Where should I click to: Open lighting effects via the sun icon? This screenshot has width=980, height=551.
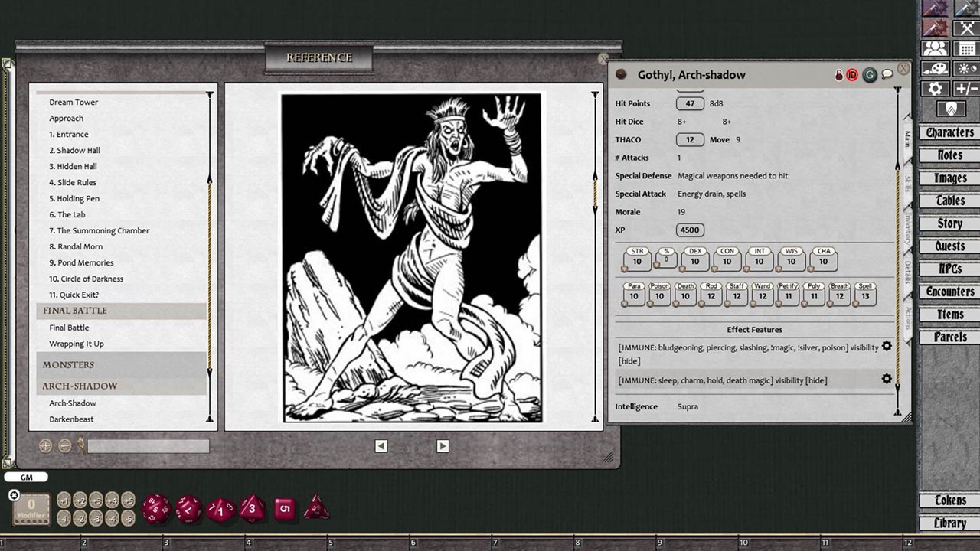coord(965,68)
